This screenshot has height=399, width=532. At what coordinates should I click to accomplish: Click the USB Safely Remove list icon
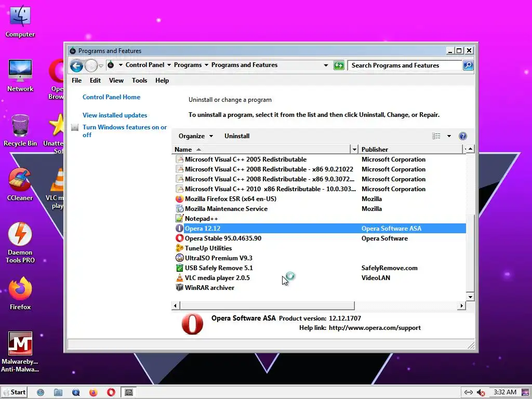179,268
